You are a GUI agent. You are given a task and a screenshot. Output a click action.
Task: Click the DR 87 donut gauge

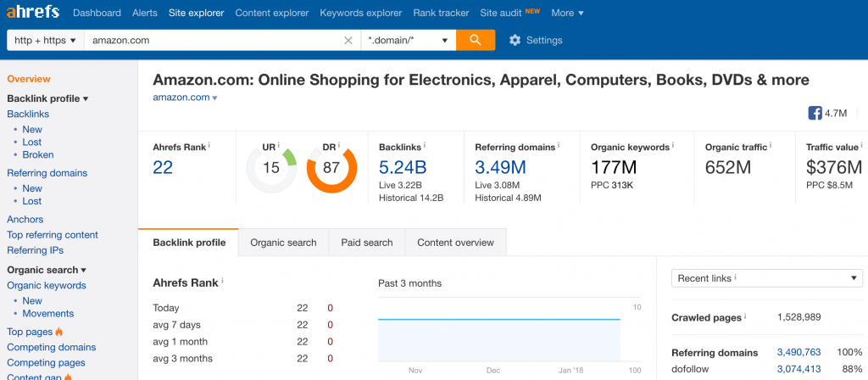pyautogui.click(x=331, y=167)
